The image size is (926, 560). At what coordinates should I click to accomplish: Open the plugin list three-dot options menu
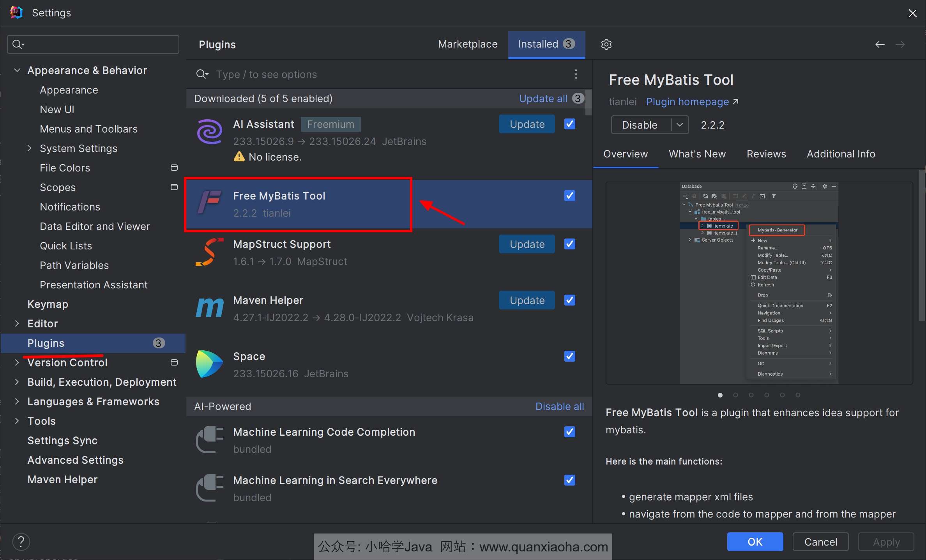576,74
